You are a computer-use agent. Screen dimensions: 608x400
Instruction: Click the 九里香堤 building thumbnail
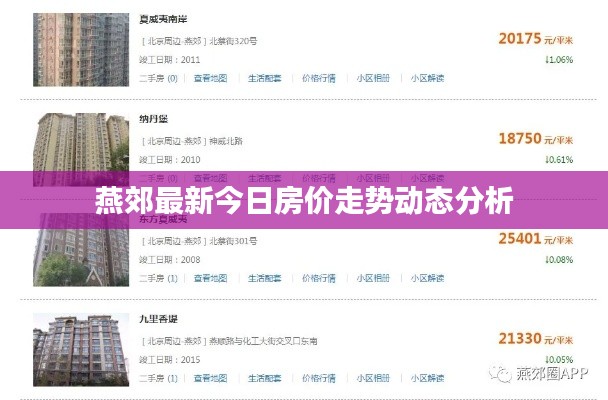(81, 350)
